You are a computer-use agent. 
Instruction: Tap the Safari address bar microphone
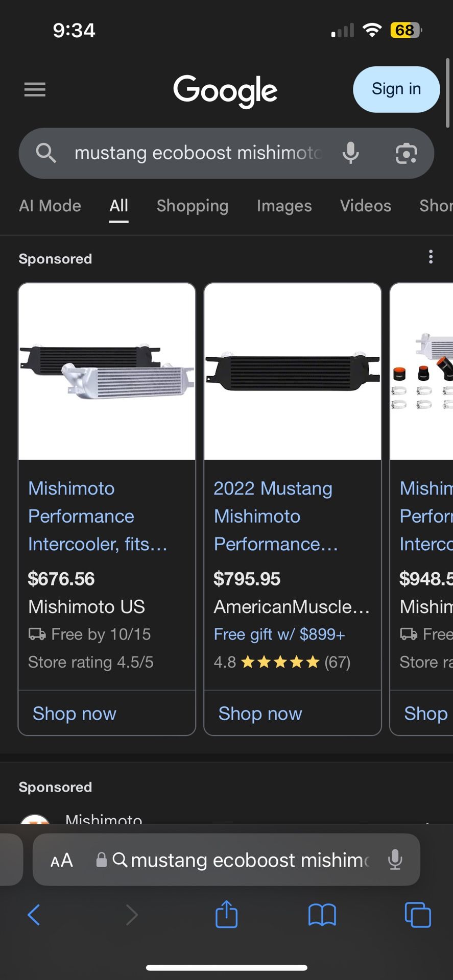click(395, 860)
